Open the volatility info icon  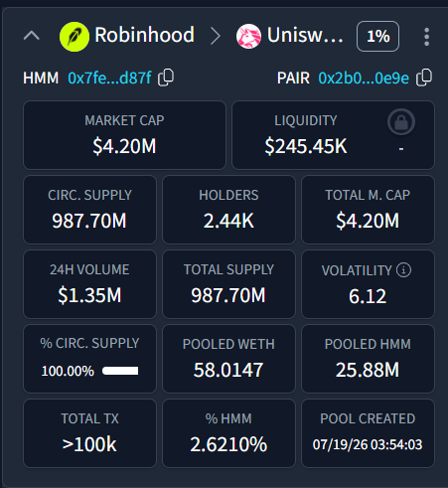tap(403, 269)
